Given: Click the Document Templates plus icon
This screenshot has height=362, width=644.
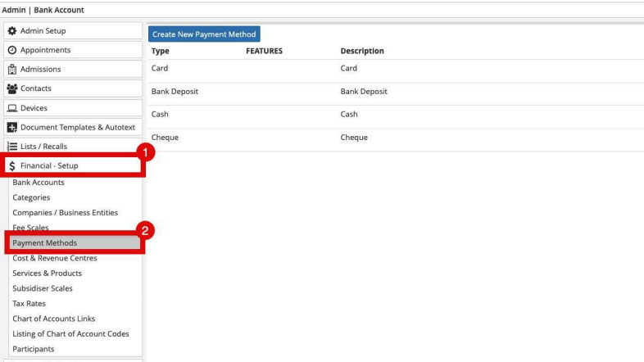Looking at the screenshot, I should pyautogui.click(x=12, y=127).
